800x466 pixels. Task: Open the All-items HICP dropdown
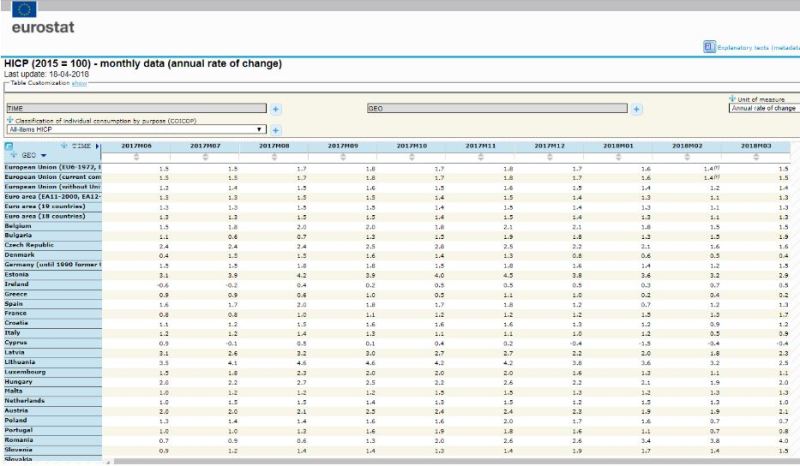tap(260, 129)
